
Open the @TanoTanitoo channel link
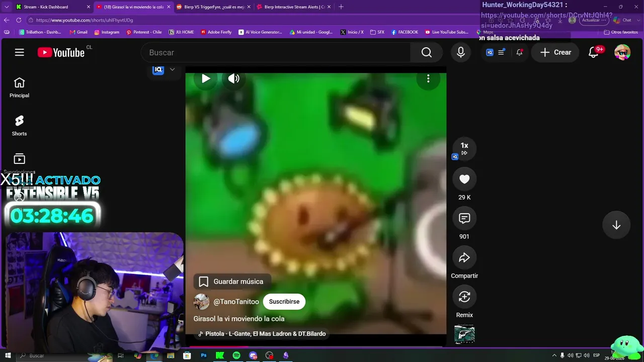click(x=236, y=302)
